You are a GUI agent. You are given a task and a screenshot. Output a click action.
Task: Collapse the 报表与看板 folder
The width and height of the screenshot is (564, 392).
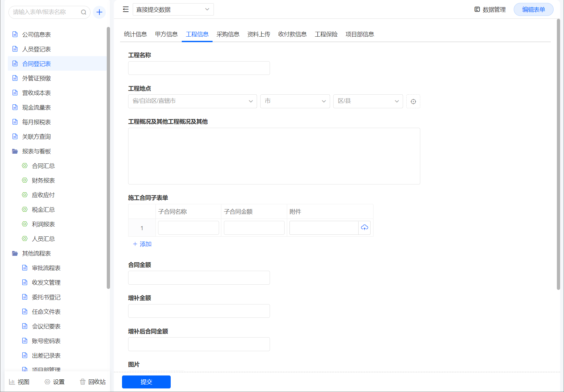[36, 151]
